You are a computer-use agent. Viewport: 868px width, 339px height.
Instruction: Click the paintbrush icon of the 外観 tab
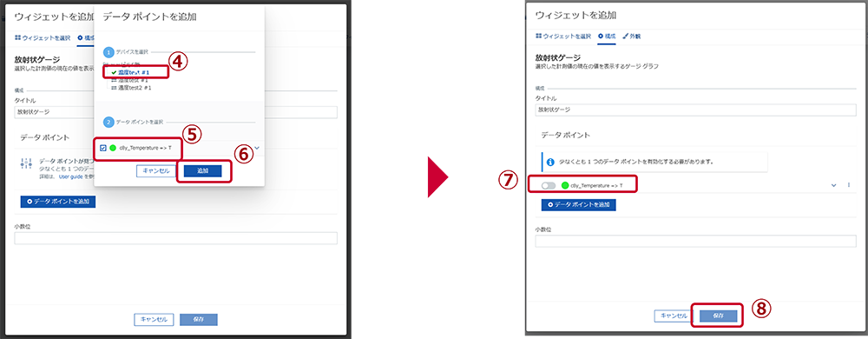[625, 36]
